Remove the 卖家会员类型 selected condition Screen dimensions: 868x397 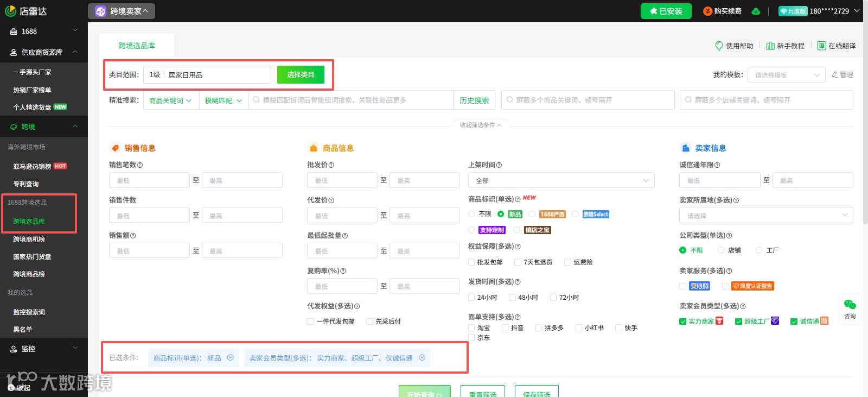(x=422, y=357)
